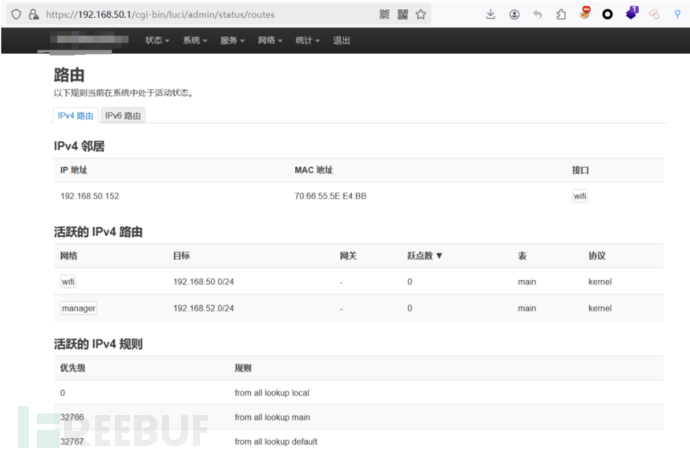Open the 状态 dropdown menu

(157, 40)
